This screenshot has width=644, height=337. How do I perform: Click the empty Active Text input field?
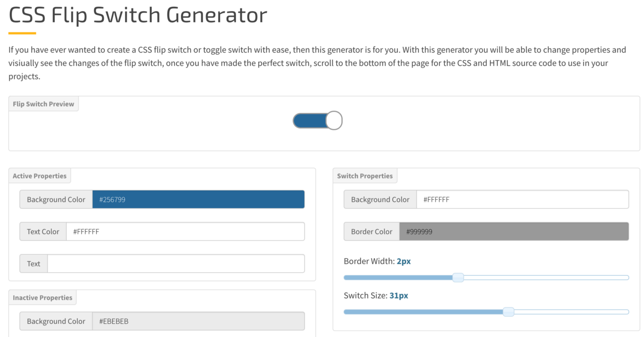176,264
